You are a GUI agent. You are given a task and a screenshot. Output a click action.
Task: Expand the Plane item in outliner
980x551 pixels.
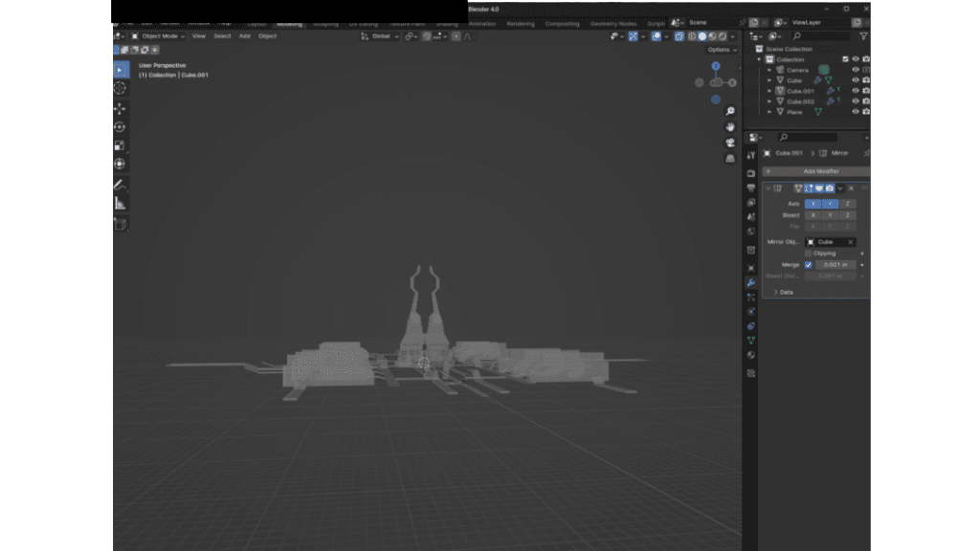769,112
